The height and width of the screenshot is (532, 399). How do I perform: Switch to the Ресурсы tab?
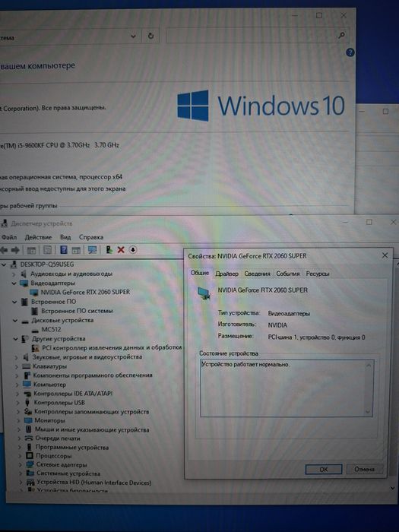pos(318,274)
